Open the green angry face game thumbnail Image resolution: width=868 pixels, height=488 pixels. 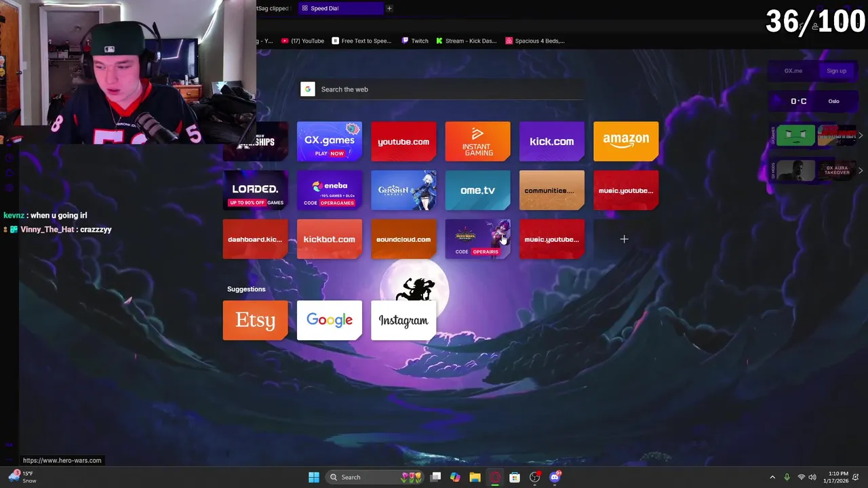point(795,136)
